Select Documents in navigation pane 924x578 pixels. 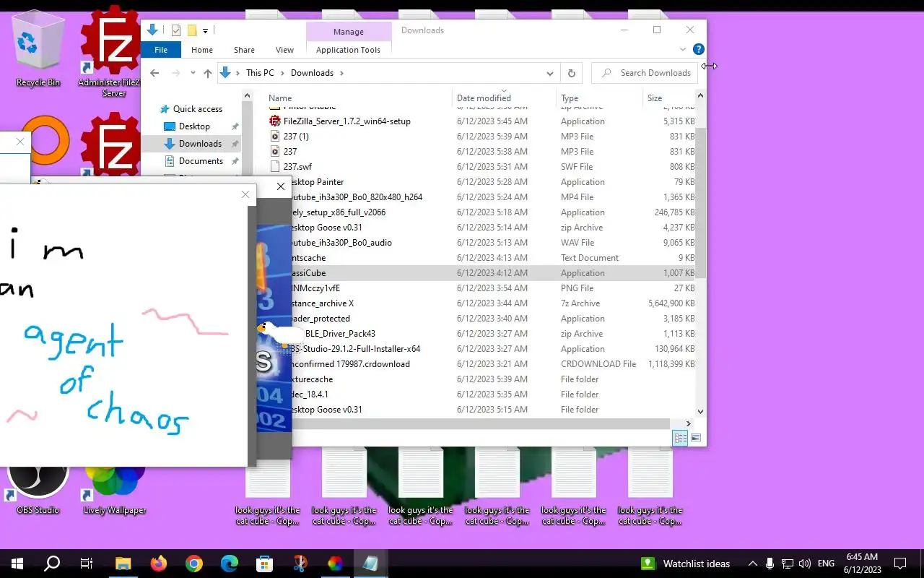[201, 161]
